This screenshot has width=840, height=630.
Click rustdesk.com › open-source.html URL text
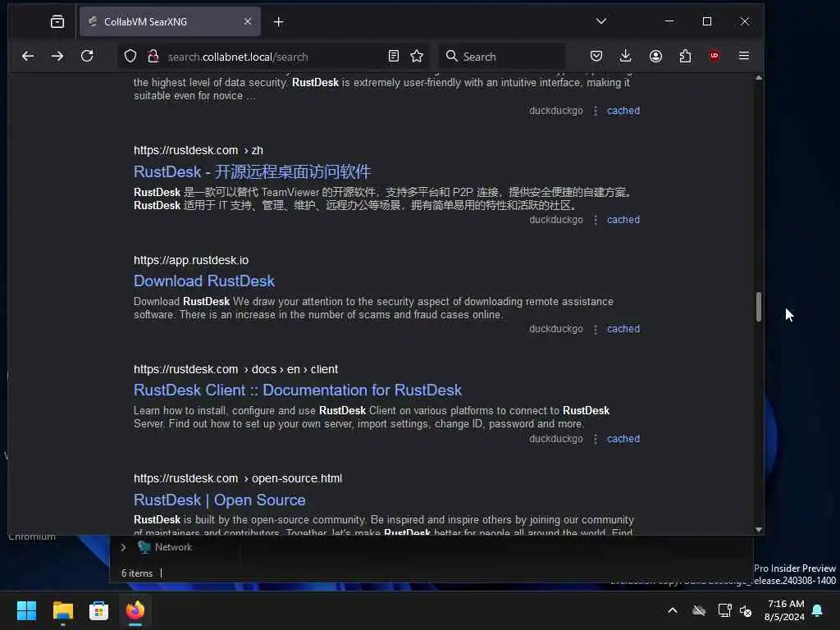click(238, 478)
